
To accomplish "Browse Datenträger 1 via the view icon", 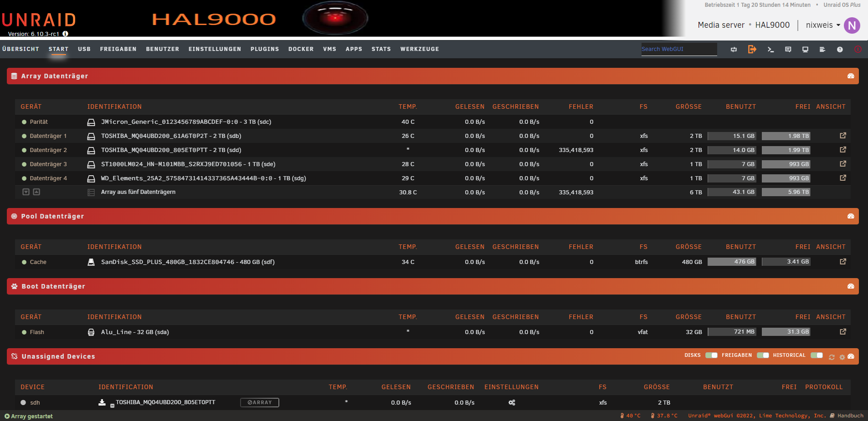I will [x=843, y=136].
